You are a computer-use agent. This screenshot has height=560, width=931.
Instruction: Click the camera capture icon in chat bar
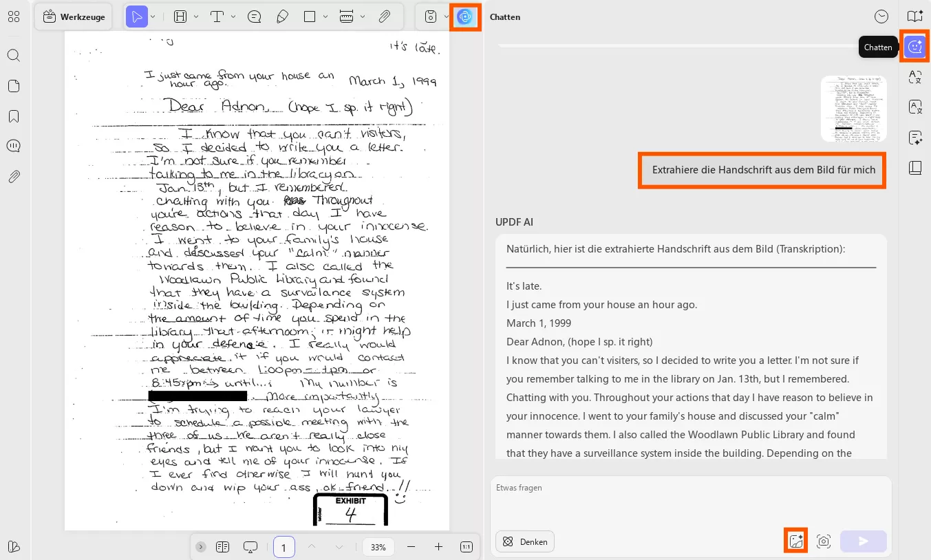pos(824,541)
